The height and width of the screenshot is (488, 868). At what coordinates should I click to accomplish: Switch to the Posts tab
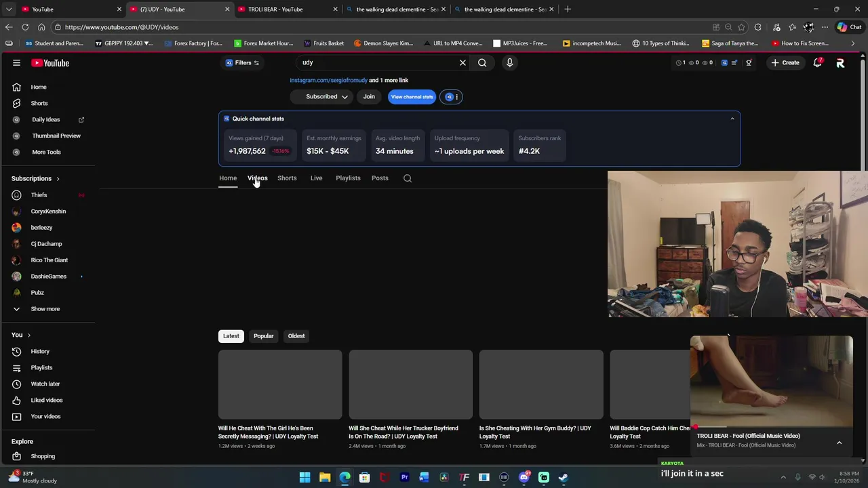tap(380, 178)
